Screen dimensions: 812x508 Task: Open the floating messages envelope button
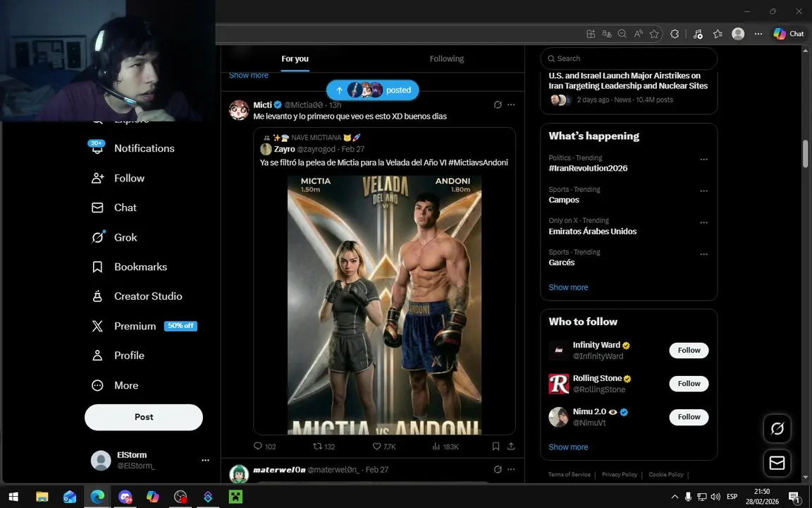click(777, 462)
